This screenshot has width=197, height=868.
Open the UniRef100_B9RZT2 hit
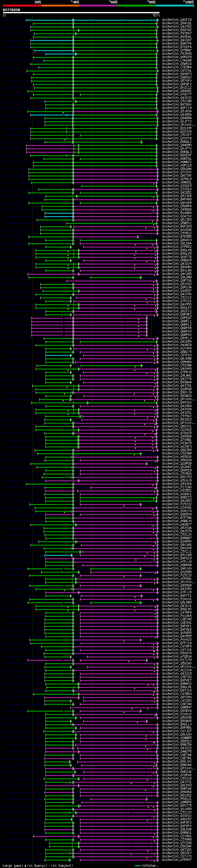(x=177, y=497)
